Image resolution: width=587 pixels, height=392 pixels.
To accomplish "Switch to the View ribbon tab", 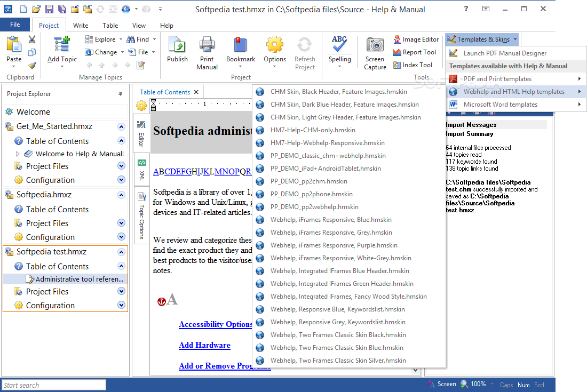I will pos(139,26).
